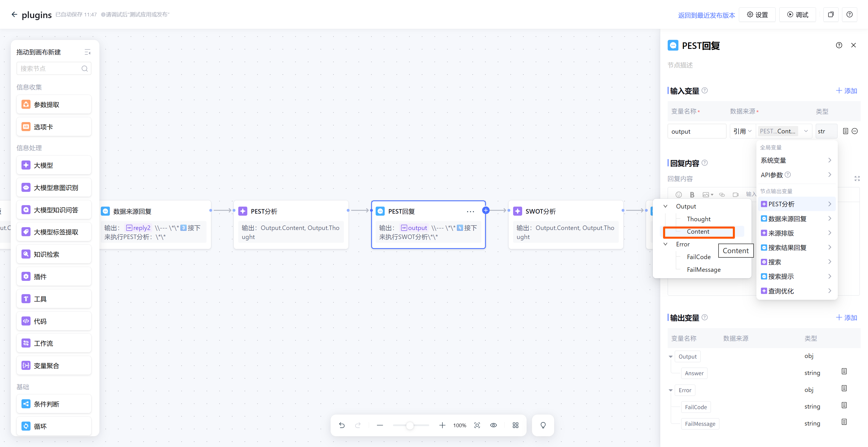
Task: Open the 引用 source type dropdown
Action: click(742, 131)
